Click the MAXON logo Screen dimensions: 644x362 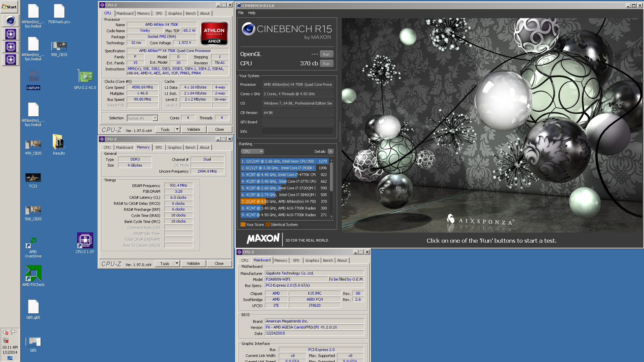pos(263,239)
